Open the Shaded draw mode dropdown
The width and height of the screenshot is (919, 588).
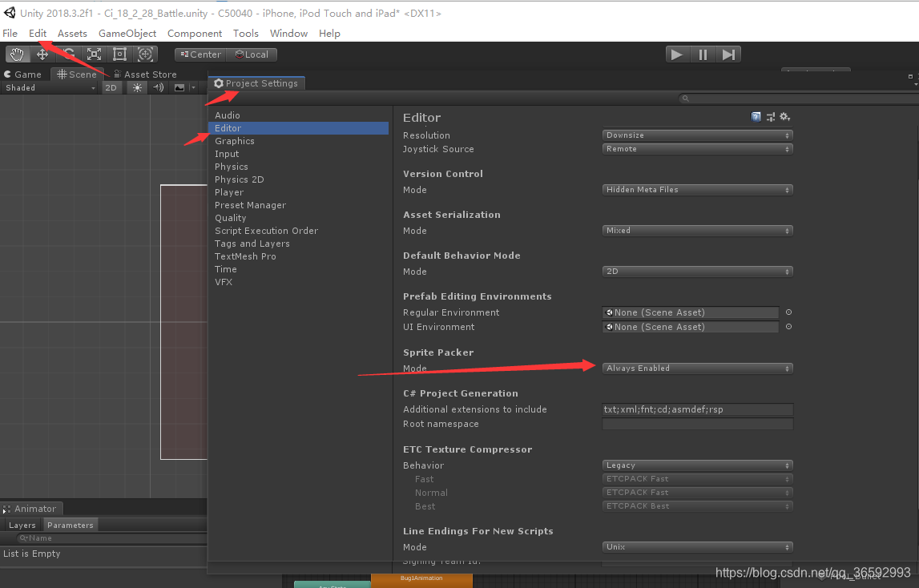click(50, 88)
